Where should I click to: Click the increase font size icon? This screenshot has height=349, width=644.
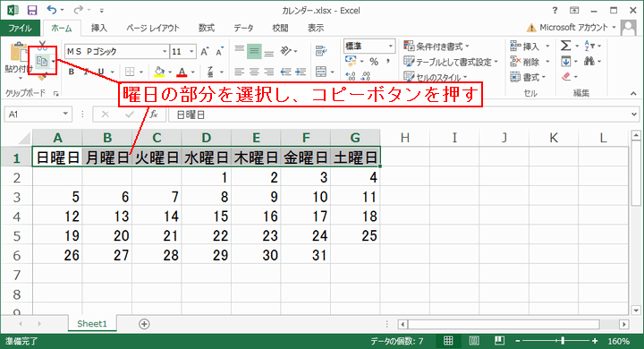(x=204, y=51)
